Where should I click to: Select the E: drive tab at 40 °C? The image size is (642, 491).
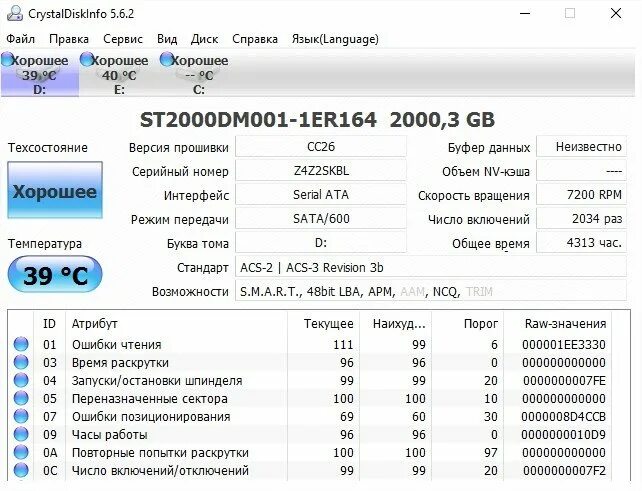pyautogui.click(x=119, y=74)
